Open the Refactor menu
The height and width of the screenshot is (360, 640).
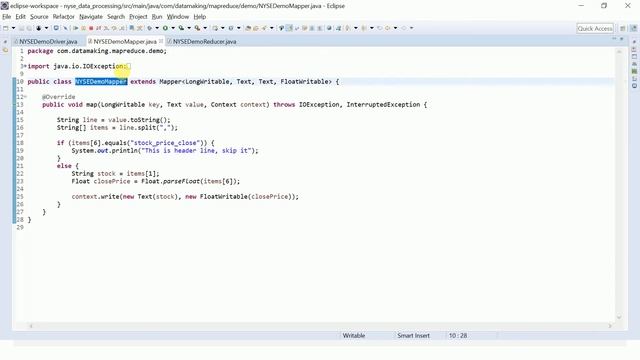(63, 17)
